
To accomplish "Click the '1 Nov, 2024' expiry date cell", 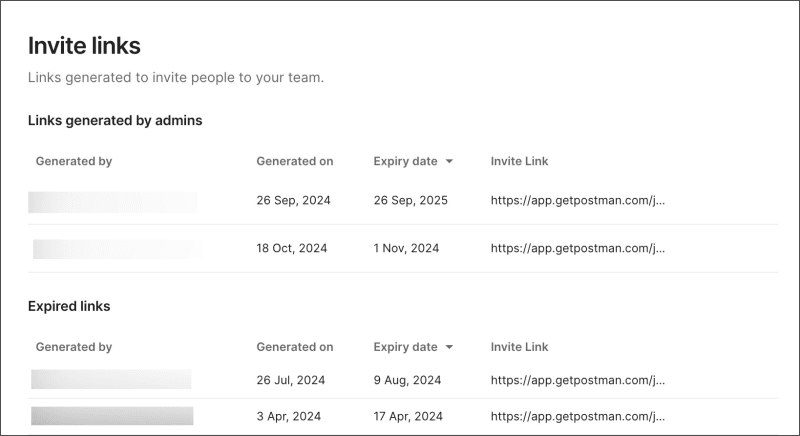I will [406, 248].
